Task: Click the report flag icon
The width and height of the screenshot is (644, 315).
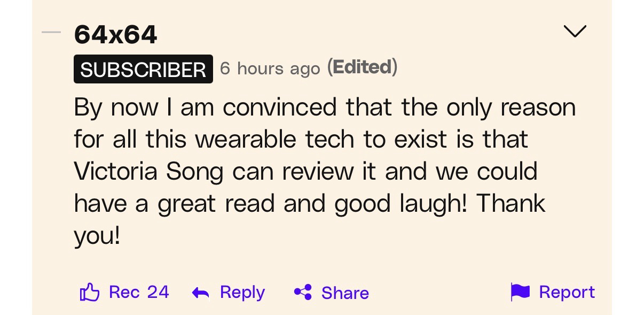Action: (520, 292)
